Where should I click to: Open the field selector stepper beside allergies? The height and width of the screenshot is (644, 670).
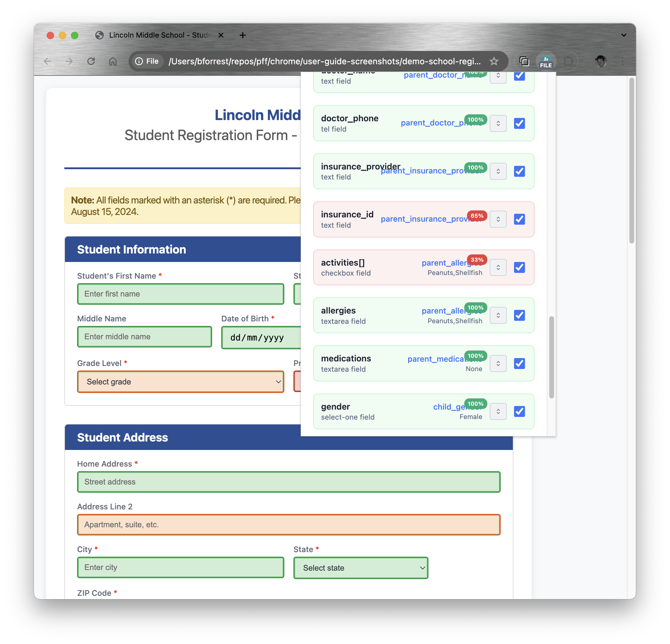[x=498, y=315]
